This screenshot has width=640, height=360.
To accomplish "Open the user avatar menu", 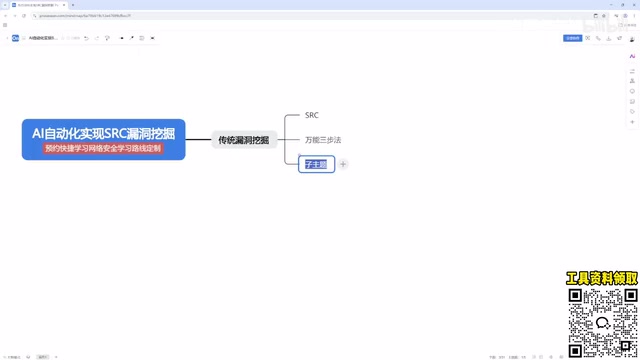I will (632, 39).
